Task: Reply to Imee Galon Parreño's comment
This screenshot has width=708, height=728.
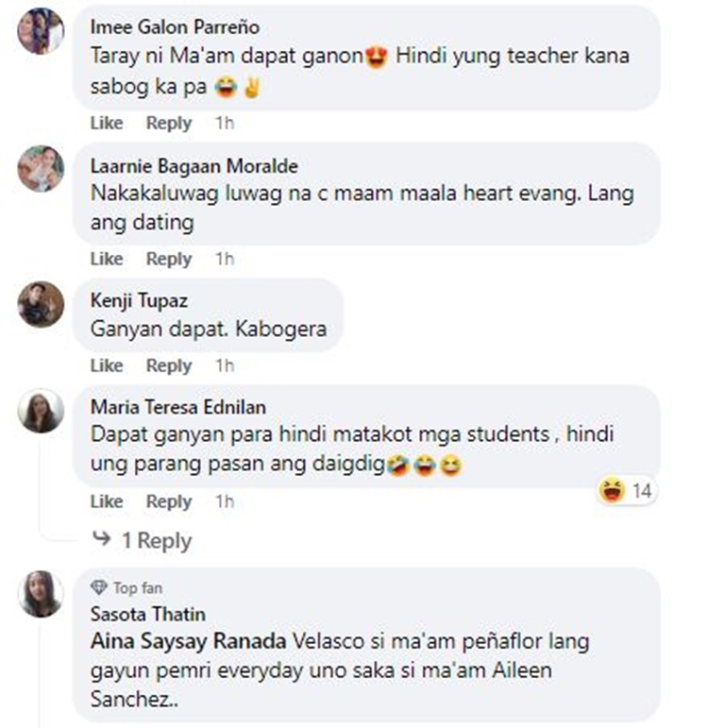Action: pyautogui.click(x=169, y=124)
